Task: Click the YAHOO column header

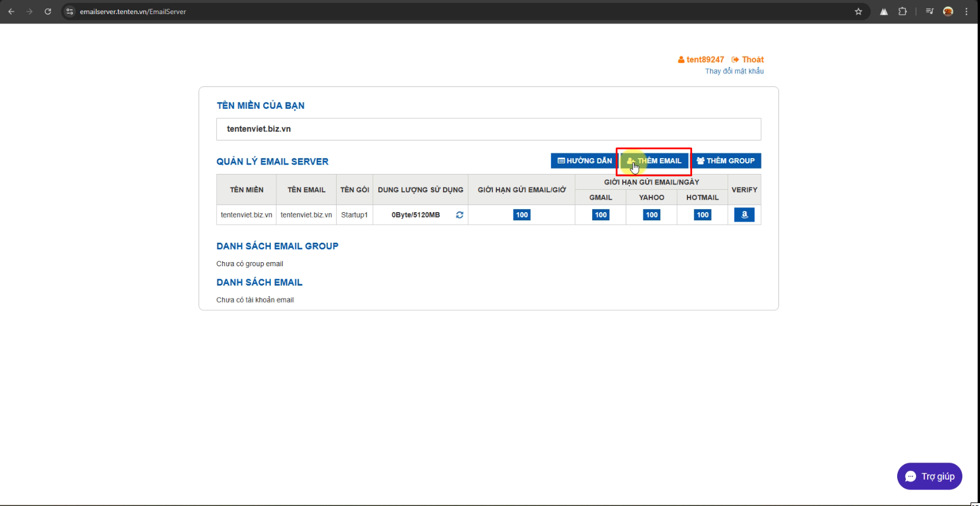Action: [652, 197]
